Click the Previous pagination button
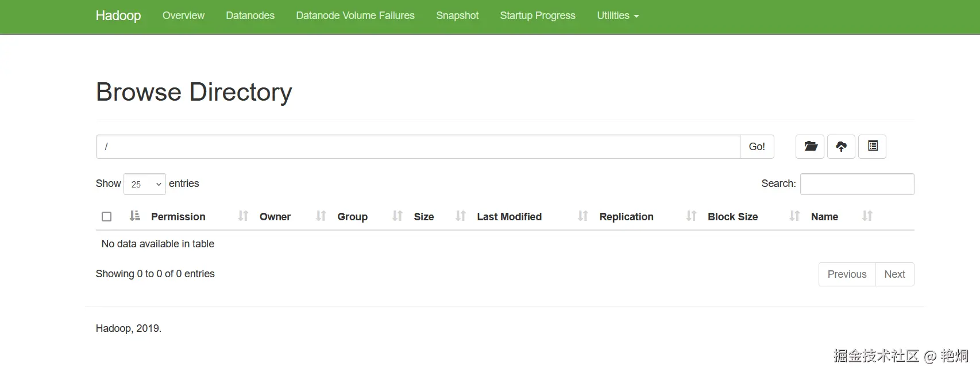Image resolution: width=980 pixels, height=375 pixels. pos(847,274)
